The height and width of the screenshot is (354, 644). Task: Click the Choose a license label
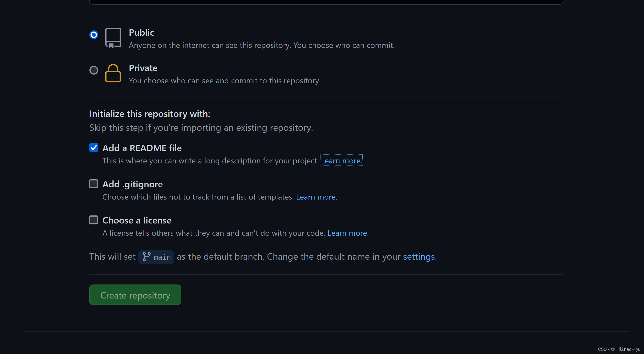(137, 220)
